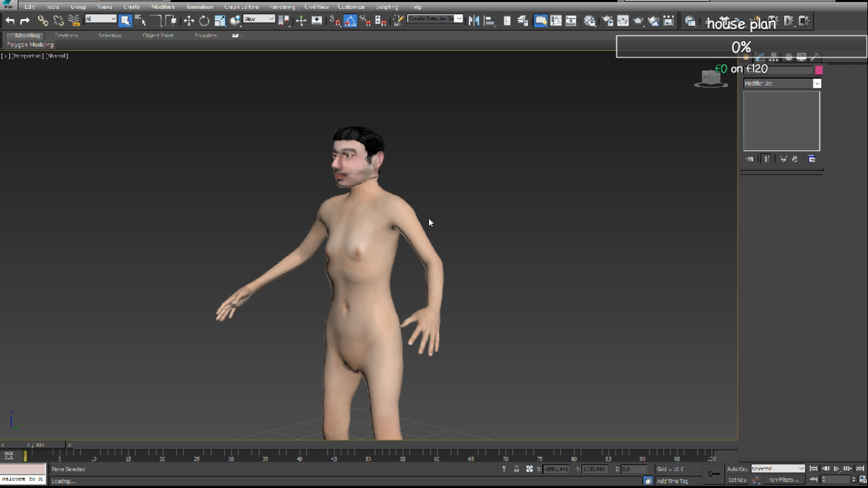Switch to the Populate ribbon tab

(x=205, y=36)
